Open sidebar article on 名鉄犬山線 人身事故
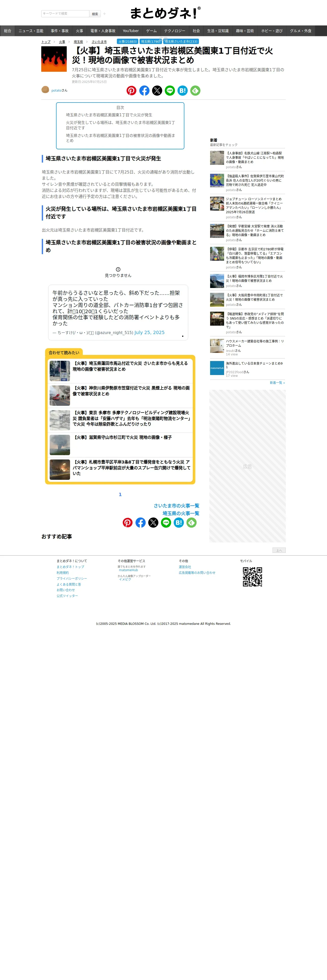327x980 pixels. click(255, 157)
